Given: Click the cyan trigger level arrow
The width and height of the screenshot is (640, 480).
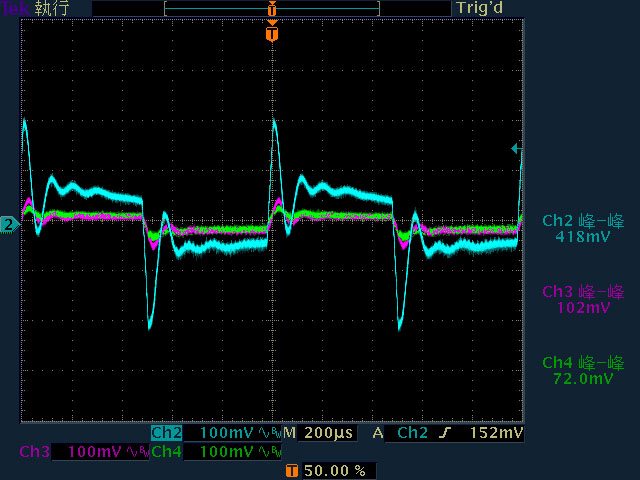Looking at the screenshot, I should coord(516,149).
